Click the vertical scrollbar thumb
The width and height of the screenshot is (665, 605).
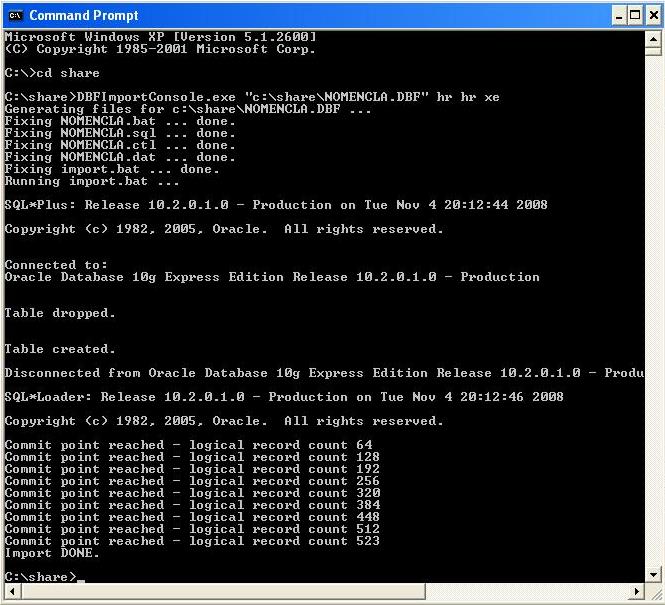pos(653,51)
